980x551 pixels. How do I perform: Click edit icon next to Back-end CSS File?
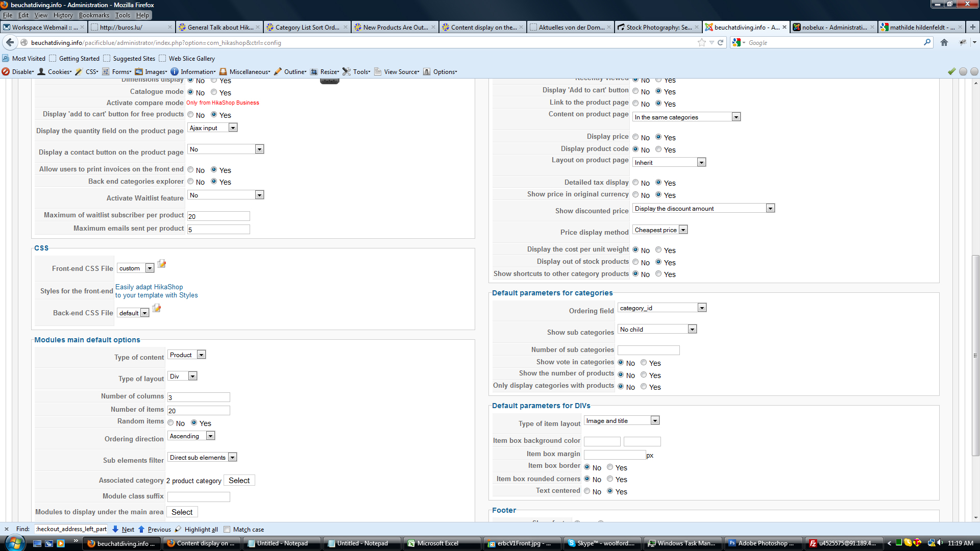(x=157, y=309)
